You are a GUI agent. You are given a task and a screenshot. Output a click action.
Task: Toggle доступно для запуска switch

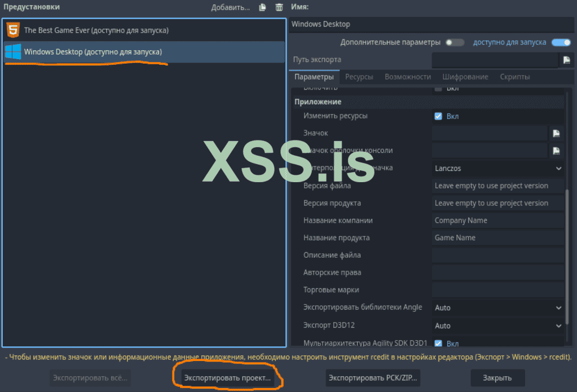(561, 42)
